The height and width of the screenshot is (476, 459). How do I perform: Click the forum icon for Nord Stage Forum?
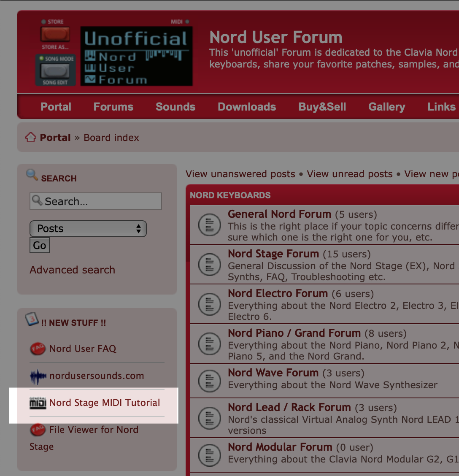[210, 265]
